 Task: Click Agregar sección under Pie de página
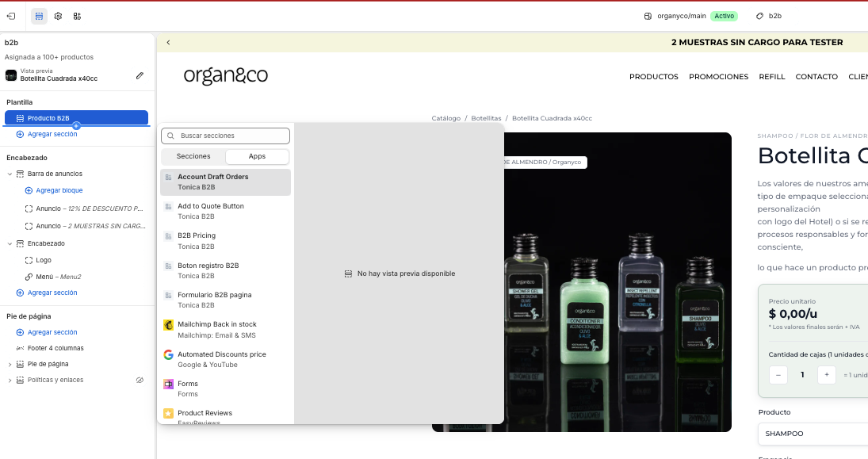click(x=52, y=332)
